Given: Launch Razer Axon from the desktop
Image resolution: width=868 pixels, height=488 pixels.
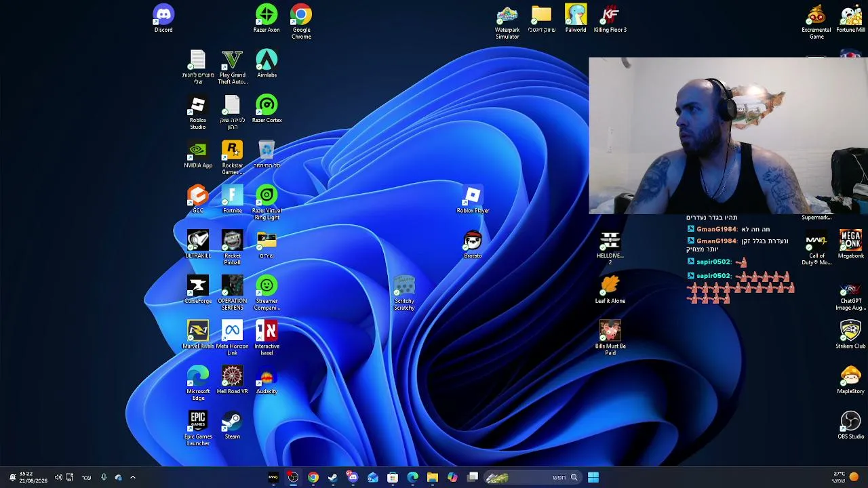Looking at the screenshot, I should (267, 19).
